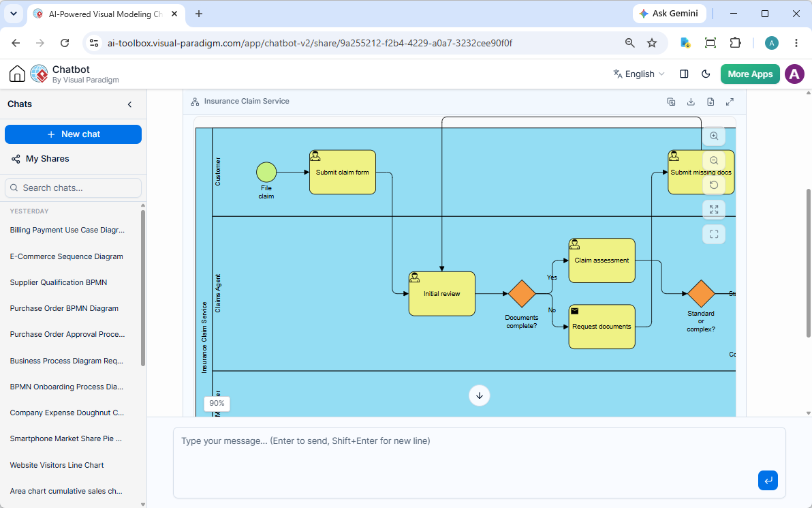The image size is (812, 508).
Task: Click the Visual Paradigm Chatbot logo
Action: point(40,74)
